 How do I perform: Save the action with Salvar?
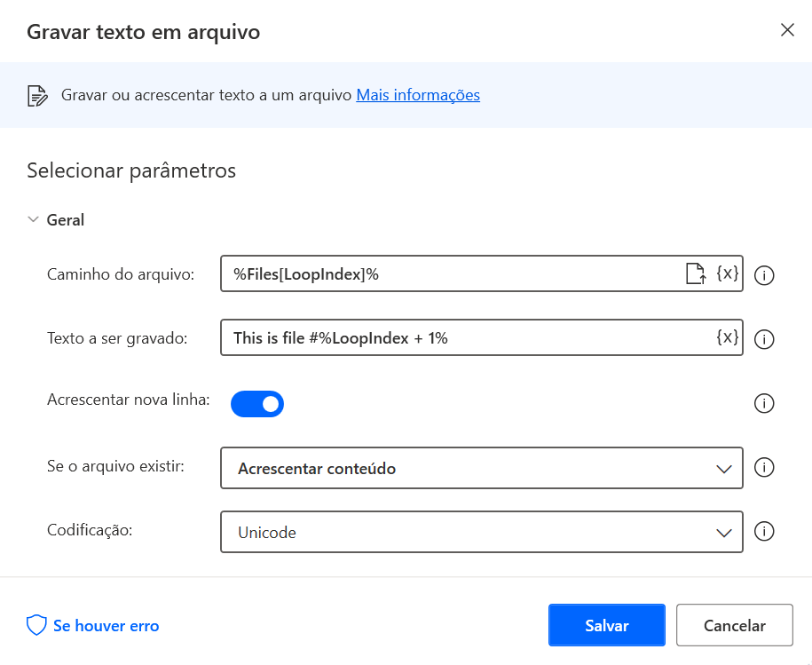click(606, 625)
